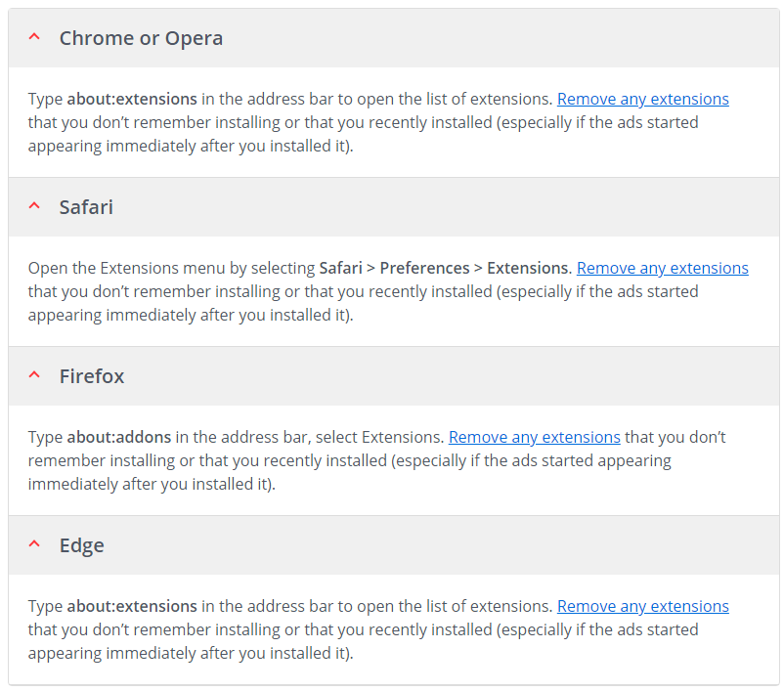Open "Remove any extensions" link under Chrome or Opera
The height and width of the screenshot is (691, 784).
(x=643, y=99)
